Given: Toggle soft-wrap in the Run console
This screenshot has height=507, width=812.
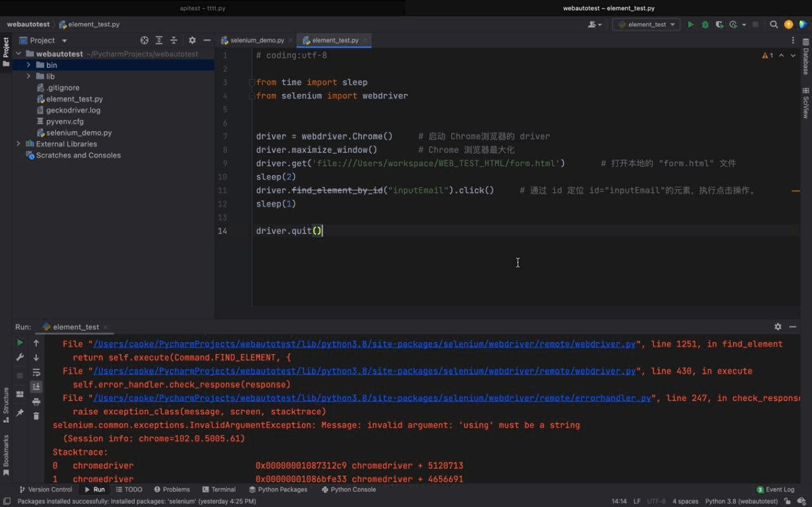Looking at the screenshot, I should (x=36, y=372).
